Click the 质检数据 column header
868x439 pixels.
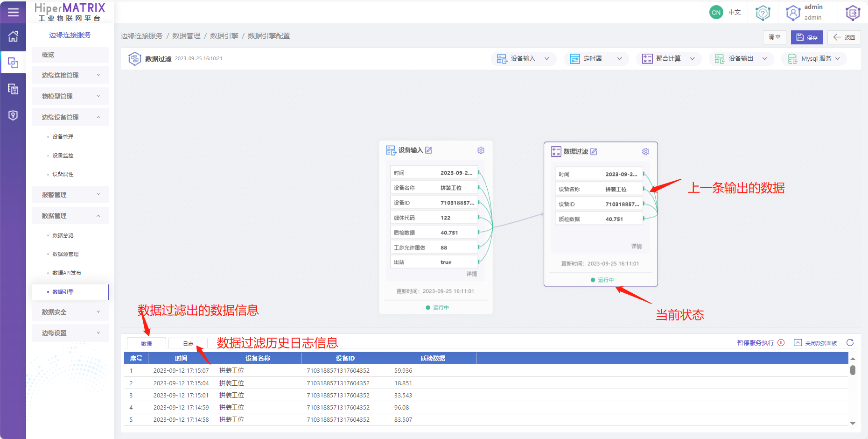click(433, 358)
